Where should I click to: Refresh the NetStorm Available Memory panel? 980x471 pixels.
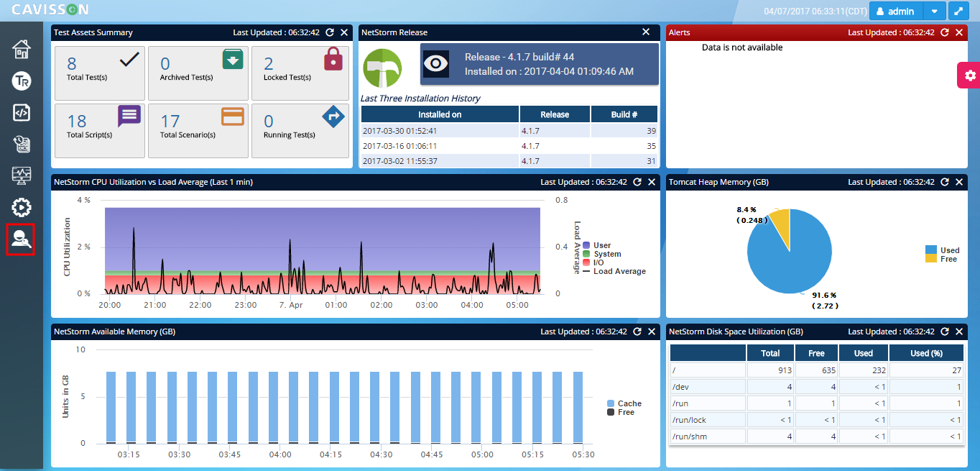(x=637, y=331)
